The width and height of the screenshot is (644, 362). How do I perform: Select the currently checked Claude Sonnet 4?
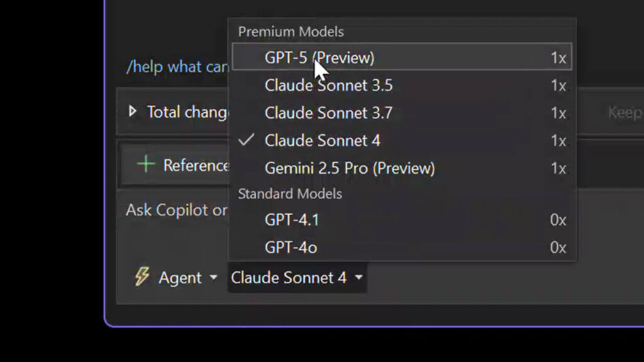[x=323, y=140]
